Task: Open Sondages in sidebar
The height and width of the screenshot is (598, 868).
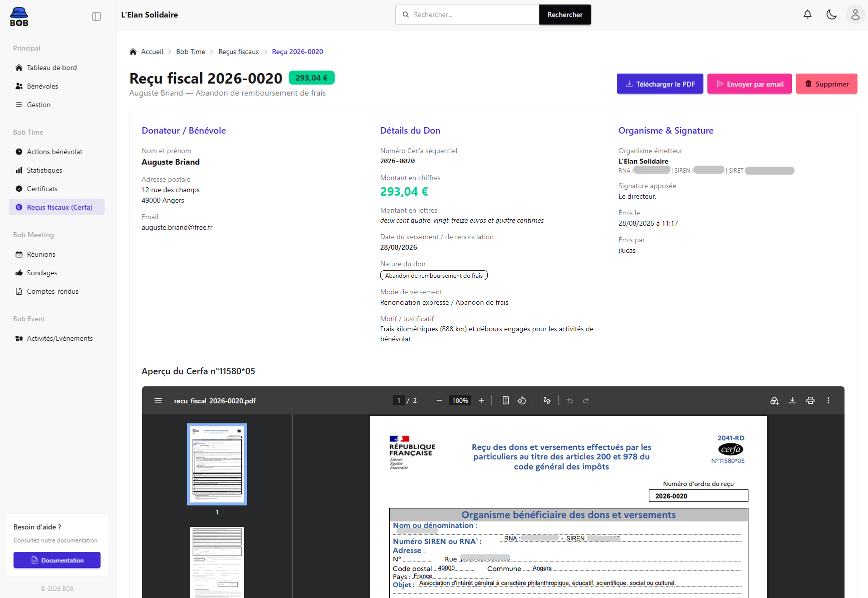Action: pos(57,273)
